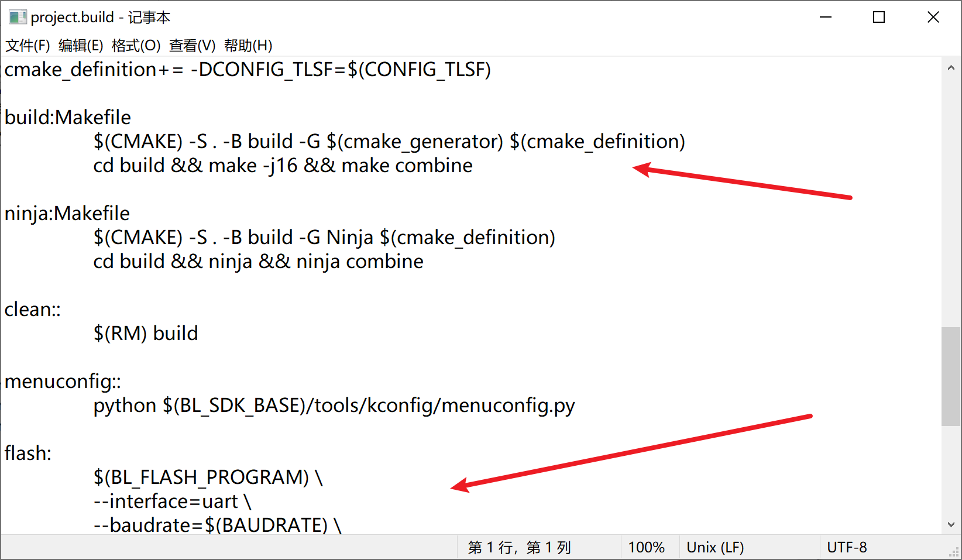
Task: Open the 帮助(H) menu
Action: click(x=248, y=46)
